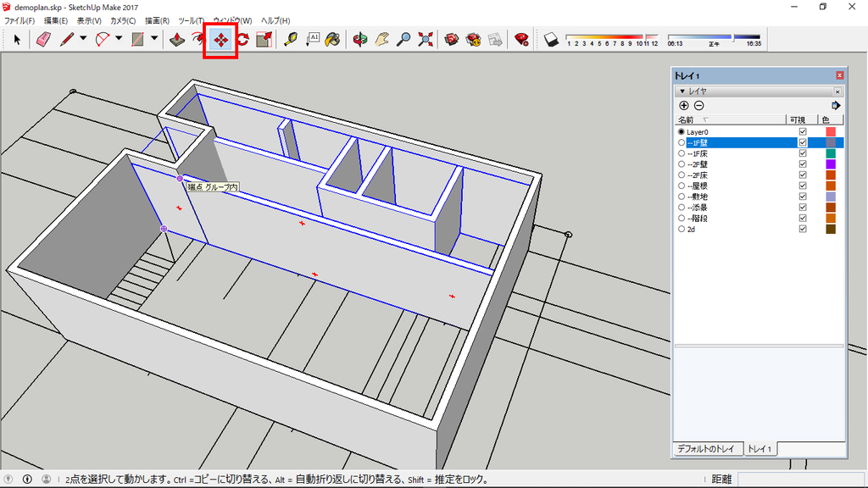Select the Rectangle shape tool
This screenshot has width=868, height=488.
point(138,39)
